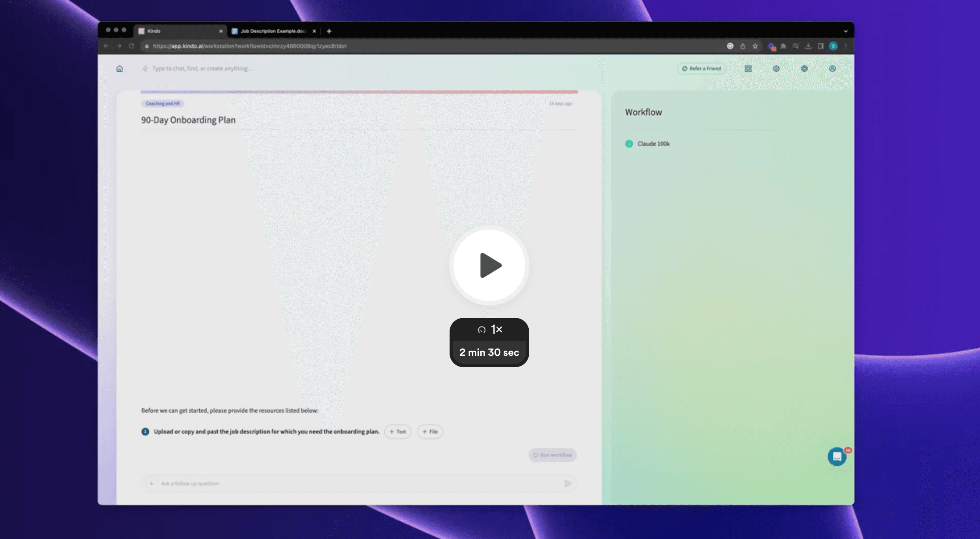Click the plus icon beside Ask a follow up
Image resolution: width=980 pixels, height=539 pixels.
point(151,483)
